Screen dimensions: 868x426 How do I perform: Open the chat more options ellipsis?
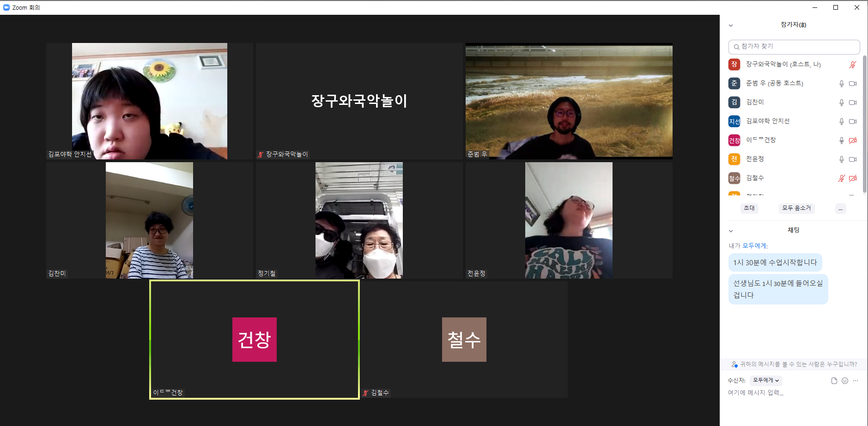coord(856,381)
